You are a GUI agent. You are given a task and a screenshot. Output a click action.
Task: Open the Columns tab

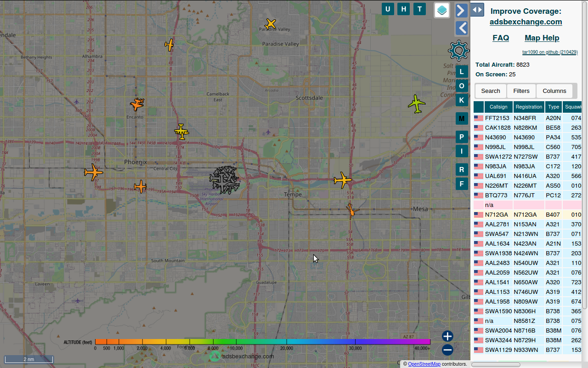[554, 91]
